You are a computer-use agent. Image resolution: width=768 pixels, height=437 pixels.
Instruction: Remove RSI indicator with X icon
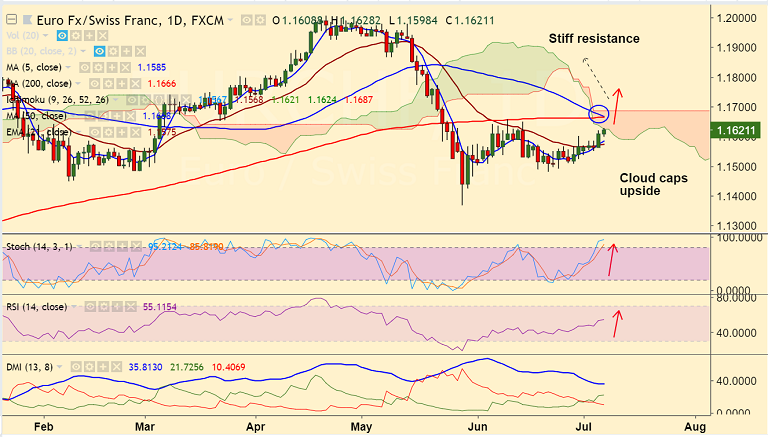[x=130, y=307]
